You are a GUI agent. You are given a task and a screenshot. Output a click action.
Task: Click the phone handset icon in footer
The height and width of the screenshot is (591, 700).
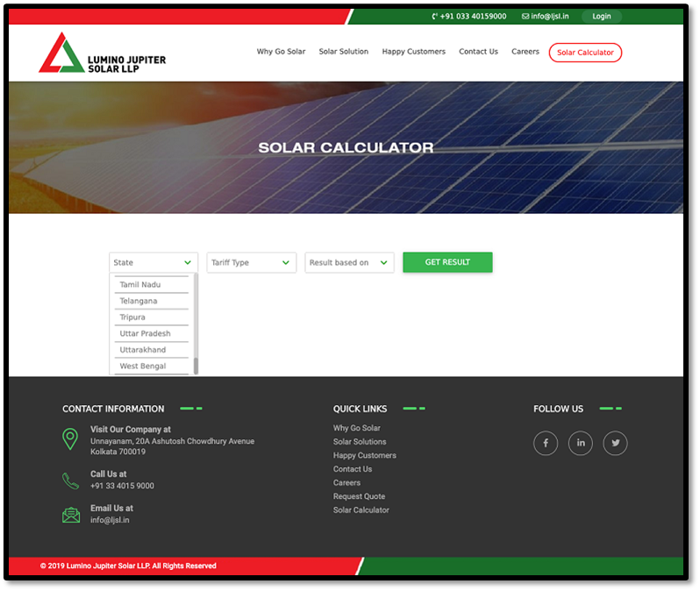click(70, 481)
